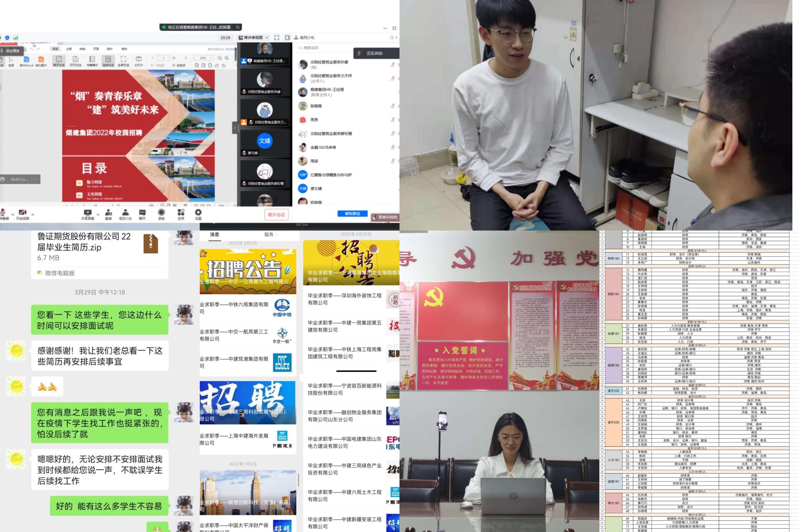Open the 注释 tab in document viewer
The width and height of the screenshot is (799, 532).
[69, 49]
